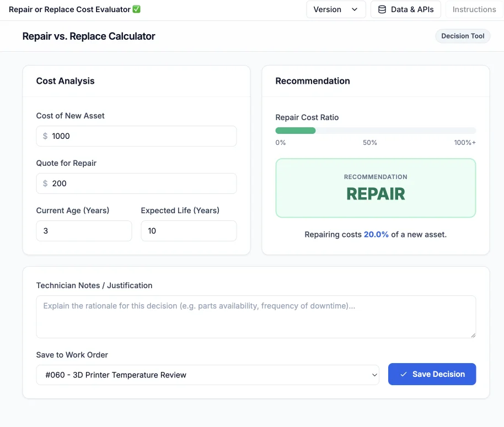Click the Expected Life (Years) field
This screenshot has height=427, width=504.
(x=189, y=231)
